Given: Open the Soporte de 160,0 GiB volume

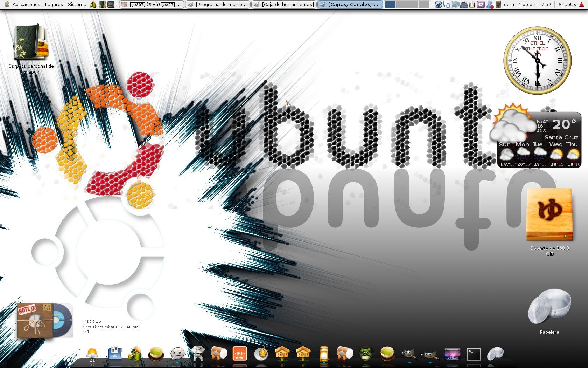Looking at the screenshot, I should click(x=549, y=222).
